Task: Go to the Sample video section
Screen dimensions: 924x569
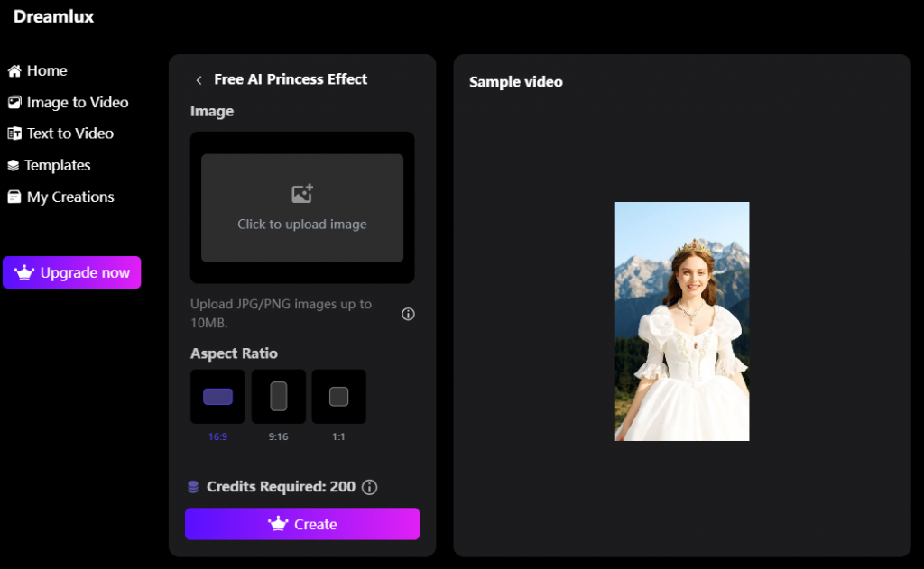Action: [x=515, y=81]
